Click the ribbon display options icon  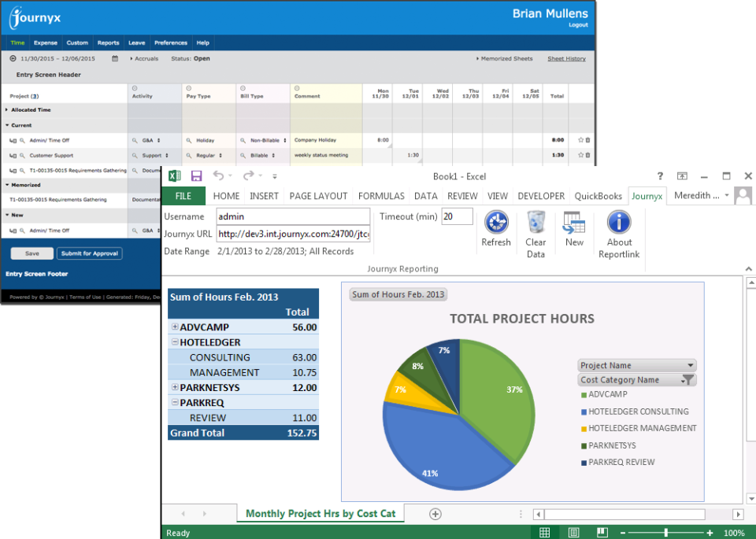tap(682, 175)
